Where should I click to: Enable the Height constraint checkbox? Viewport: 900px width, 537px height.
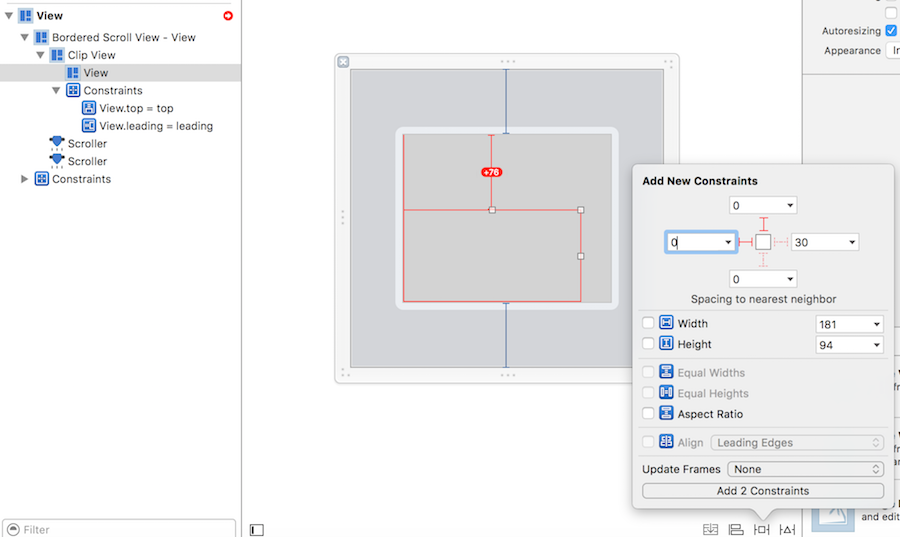tap(648, 344)
